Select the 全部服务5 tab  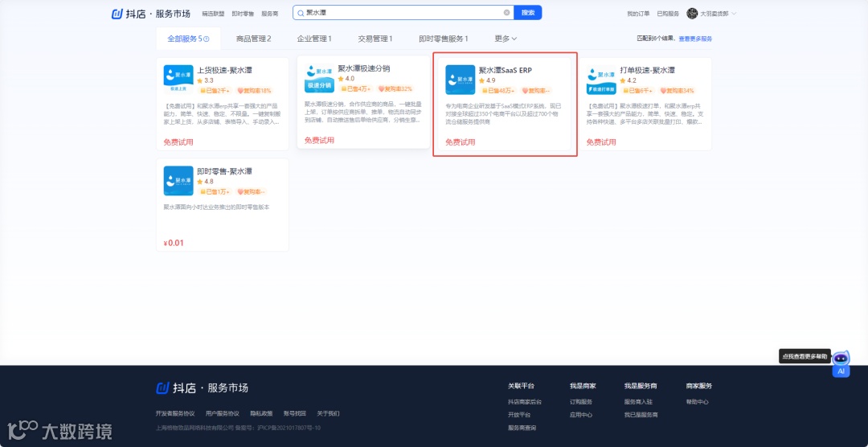[188, 39]
